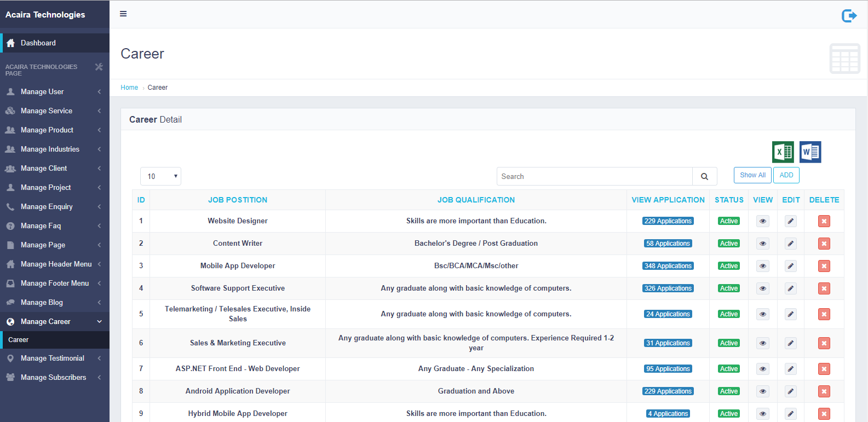868x422 pixels.
Task: Toggle sidebar with hamburger icon
Action: [123, 14]
